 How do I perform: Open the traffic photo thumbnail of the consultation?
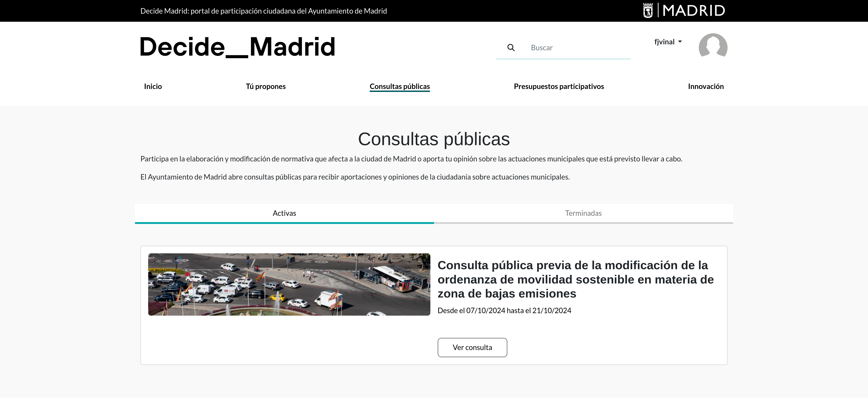[289, 284]
